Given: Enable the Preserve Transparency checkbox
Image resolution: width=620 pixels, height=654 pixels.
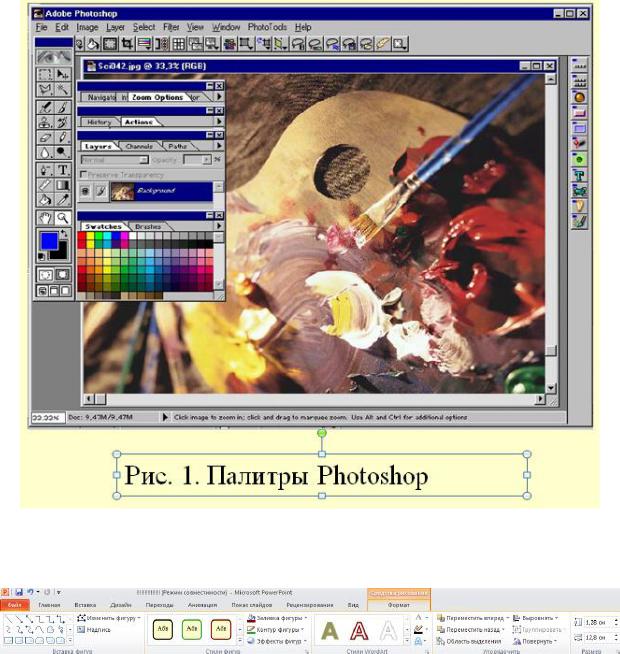Looking at the screenshot, I should click(x=83, y=174).
